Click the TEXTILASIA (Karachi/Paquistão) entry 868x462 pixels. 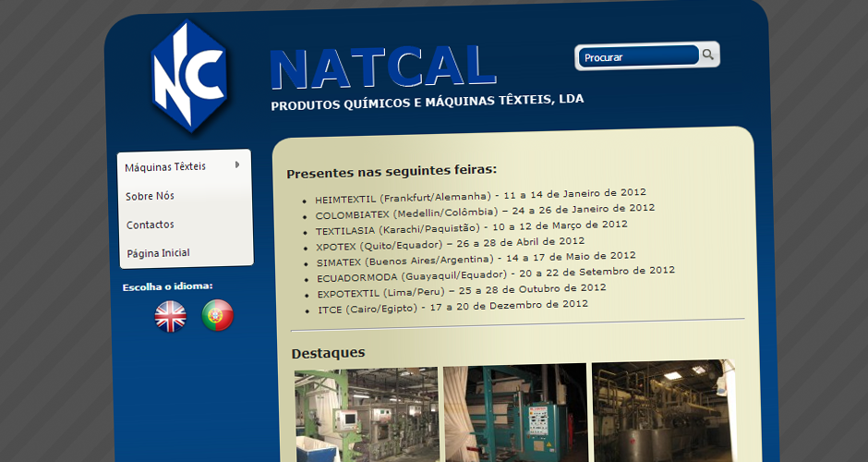coord(472,227)
